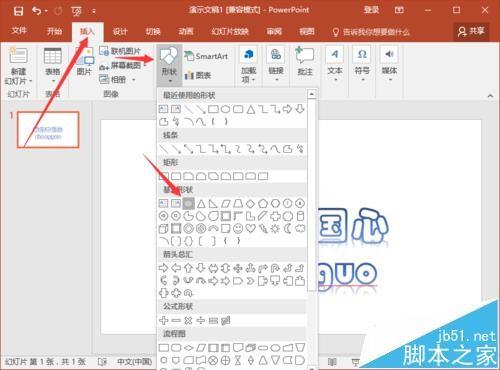Viewport: 500px width, 370px height.
Task: Click the 相册 (Photo Album) button
Action: 117,80
